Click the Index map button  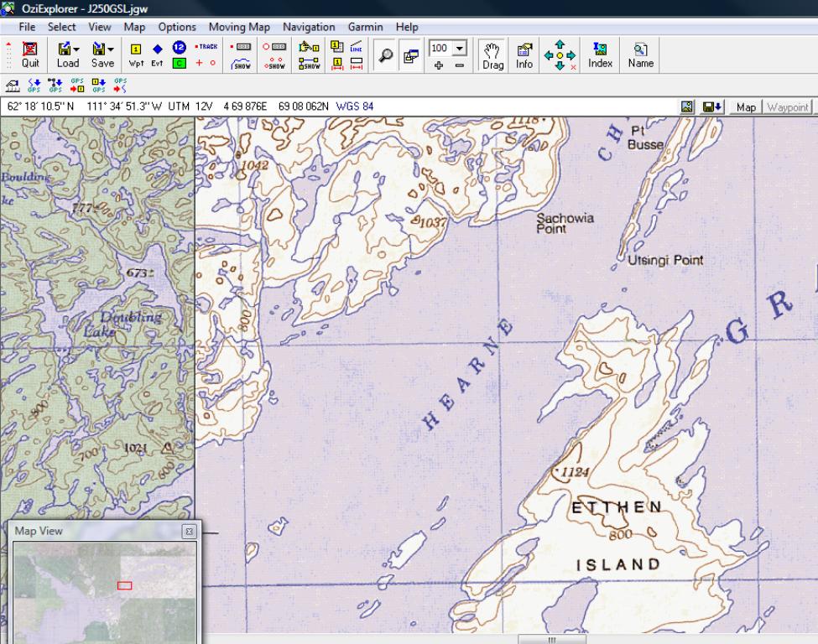600,55
